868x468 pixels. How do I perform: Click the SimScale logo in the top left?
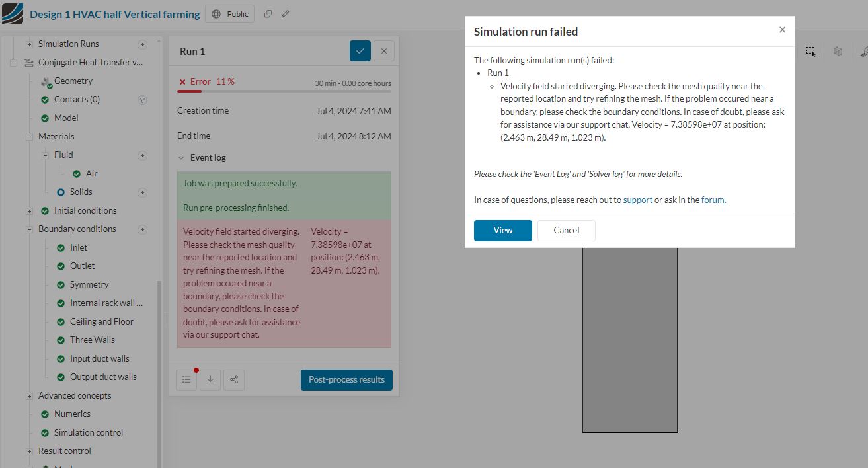point(13,13)
